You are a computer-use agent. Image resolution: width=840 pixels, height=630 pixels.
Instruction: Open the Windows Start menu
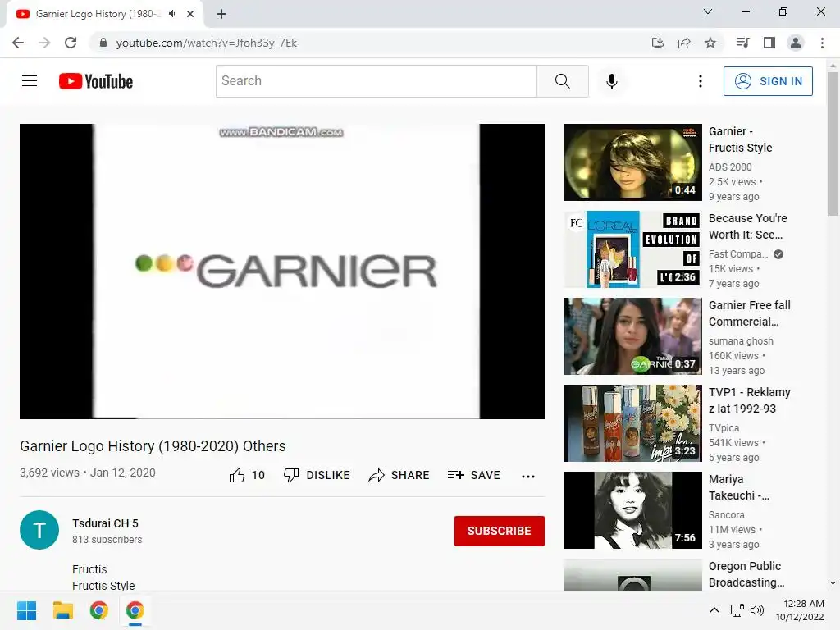[26, 610]
